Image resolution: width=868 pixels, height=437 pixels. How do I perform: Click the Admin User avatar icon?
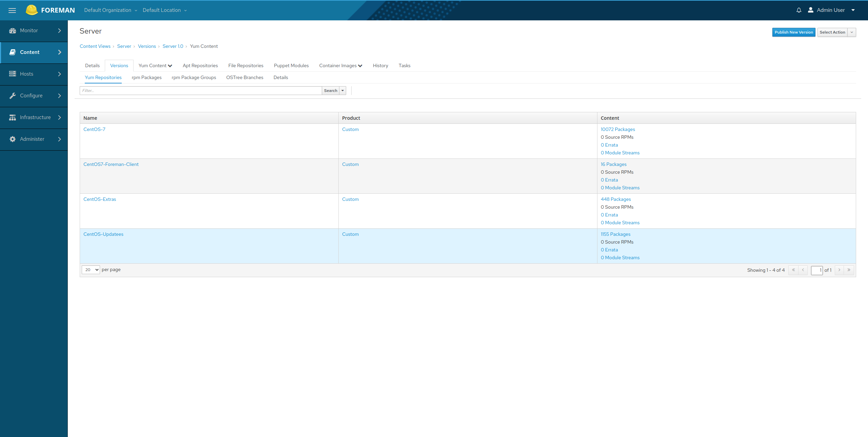tap(811, 10)
